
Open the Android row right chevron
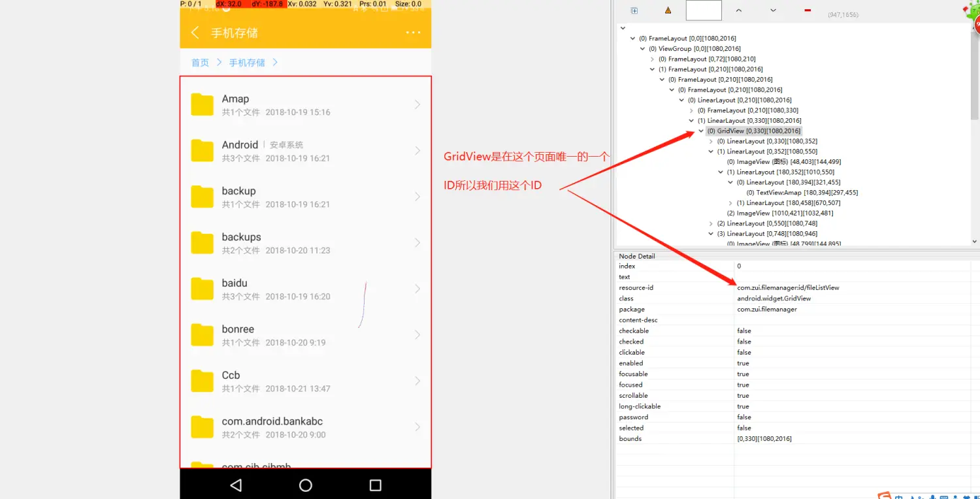pyautogui.click(x=417, y=151)
